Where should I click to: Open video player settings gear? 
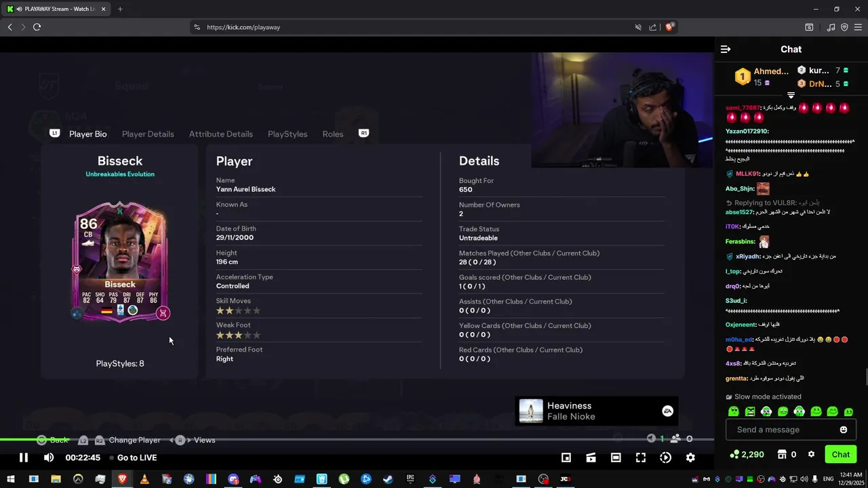point(690,457)
